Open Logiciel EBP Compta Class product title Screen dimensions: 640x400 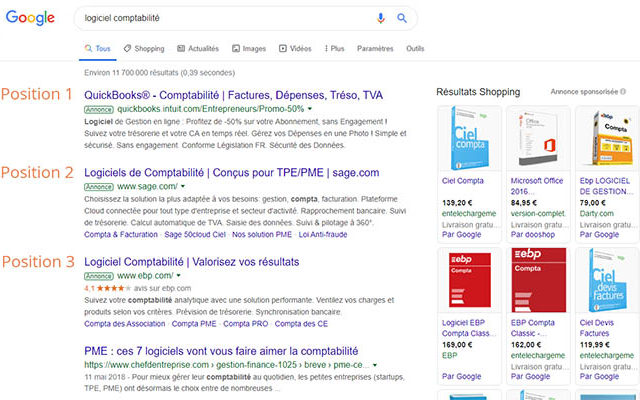[x=469, y=328]
